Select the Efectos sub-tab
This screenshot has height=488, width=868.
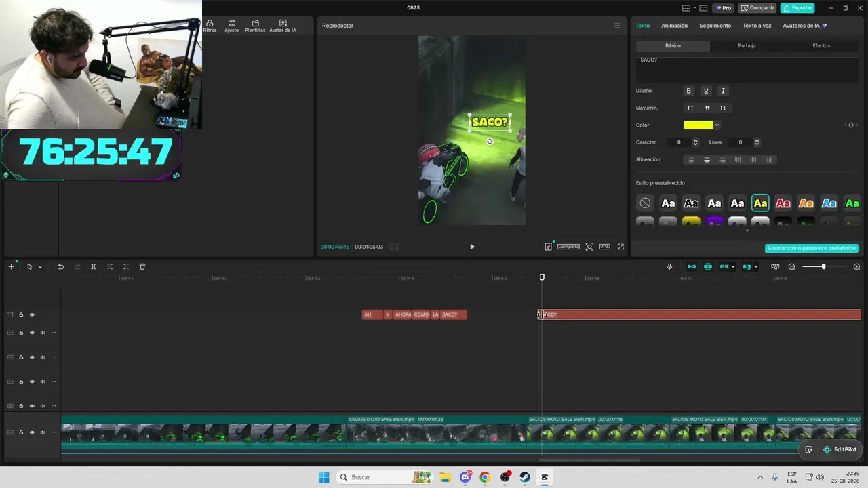821,46
